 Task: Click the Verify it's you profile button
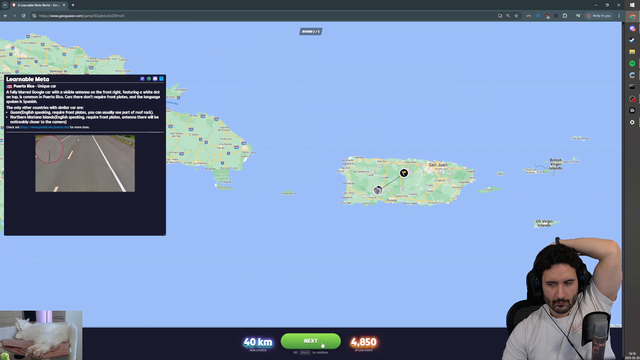pyautogui.click(x=599, y=16)
